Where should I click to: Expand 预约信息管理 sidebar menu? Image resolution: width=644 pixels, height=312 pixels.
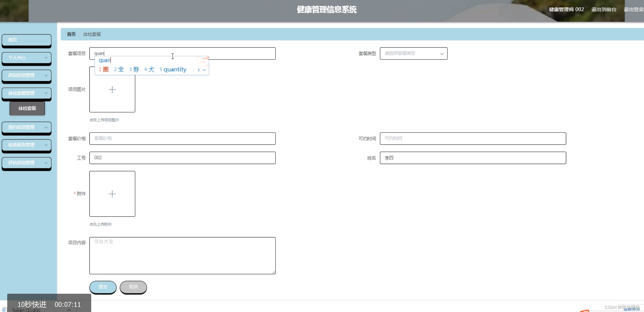click(27, 127)
